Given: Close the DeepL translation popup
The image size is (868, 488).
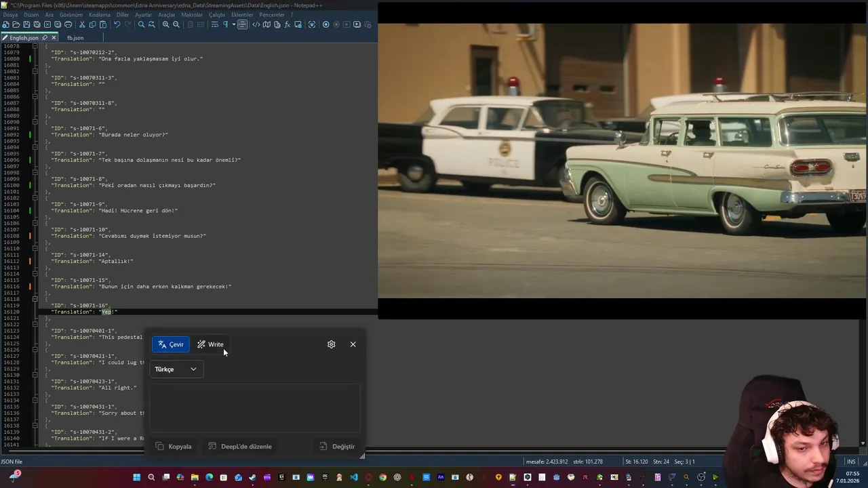Looking at the screenshot, I should (x=353, y=344).
